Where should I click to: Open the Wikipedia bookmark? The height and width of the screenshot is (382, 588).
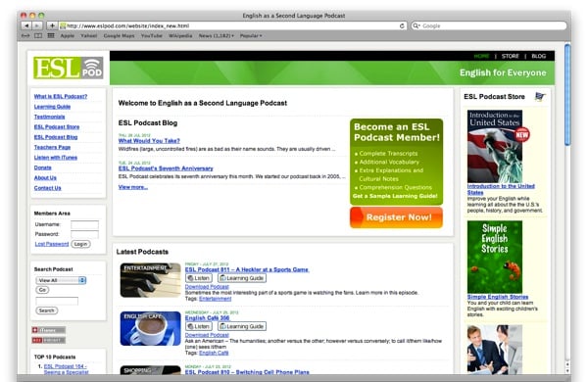[180, 36]
